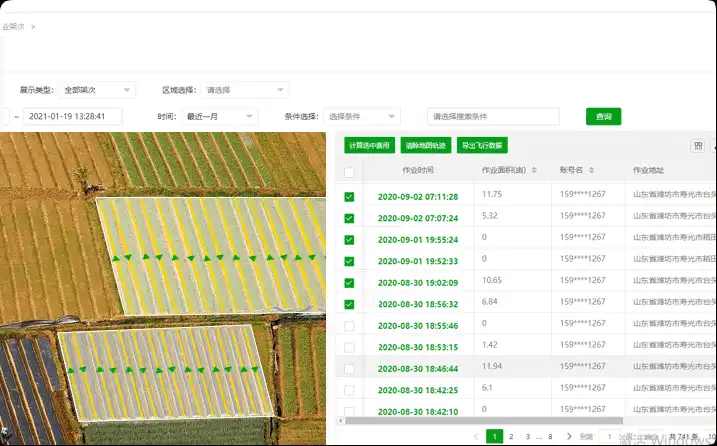The image size is (717, 446).
Task: Go to page 8 in pagination
Action: tap(550, 436)
